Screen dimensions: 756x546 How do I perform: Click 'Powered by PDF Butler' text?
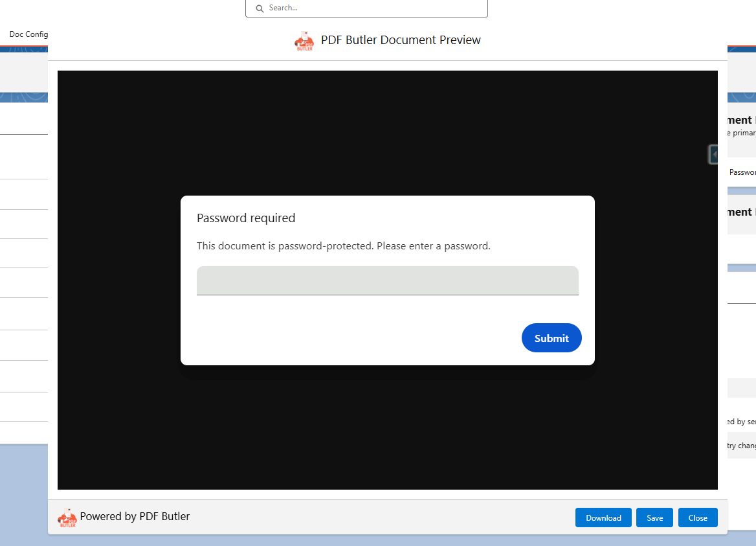(x=135, y=517)
